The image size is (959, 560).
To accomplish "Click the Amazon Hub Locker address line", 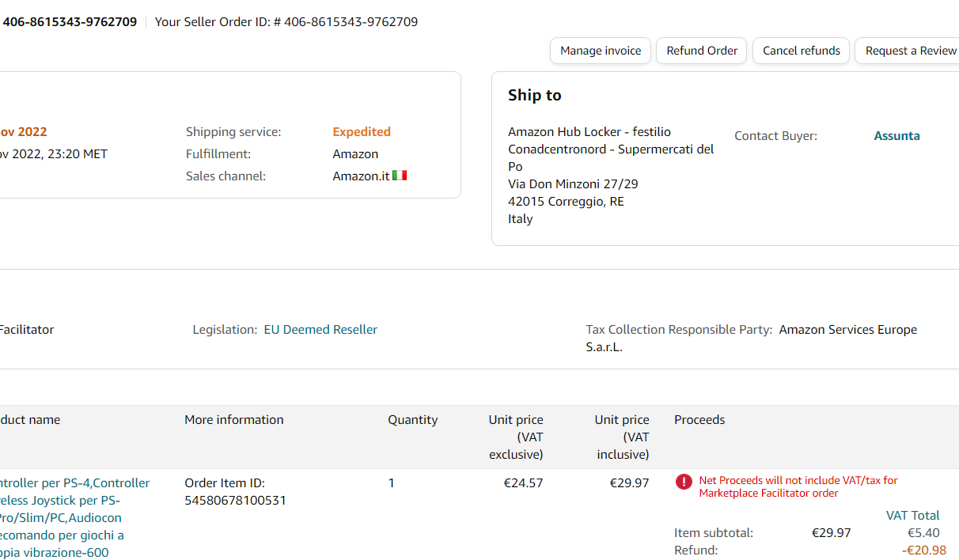I will tap(589, 132).
